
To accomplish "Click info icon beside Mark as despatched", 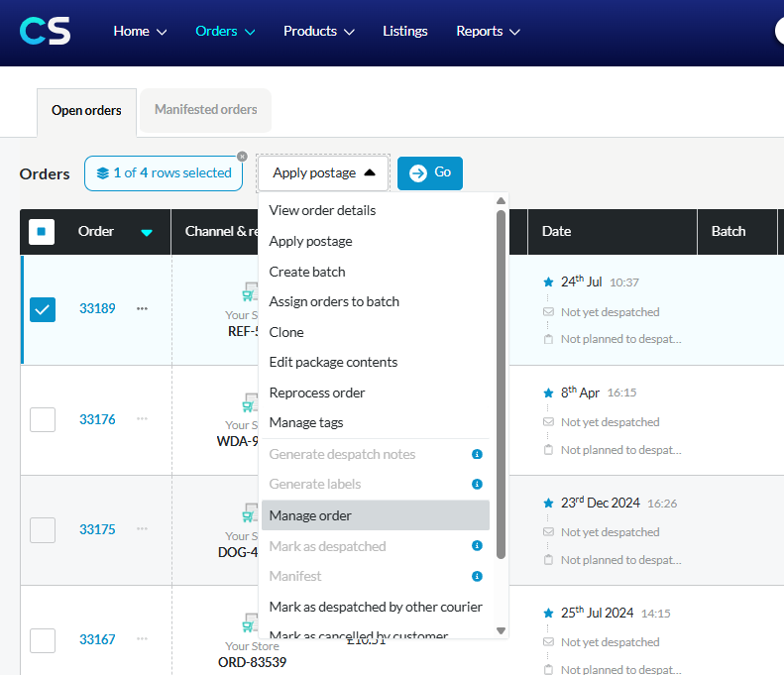I will [477, 545].
